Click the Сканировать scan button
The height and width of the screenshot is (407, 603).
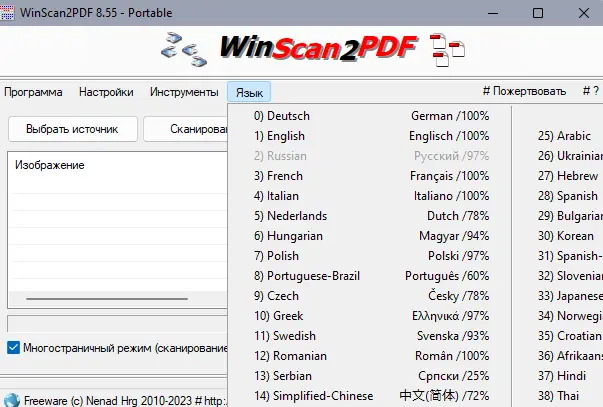click(x=186, y=129)
